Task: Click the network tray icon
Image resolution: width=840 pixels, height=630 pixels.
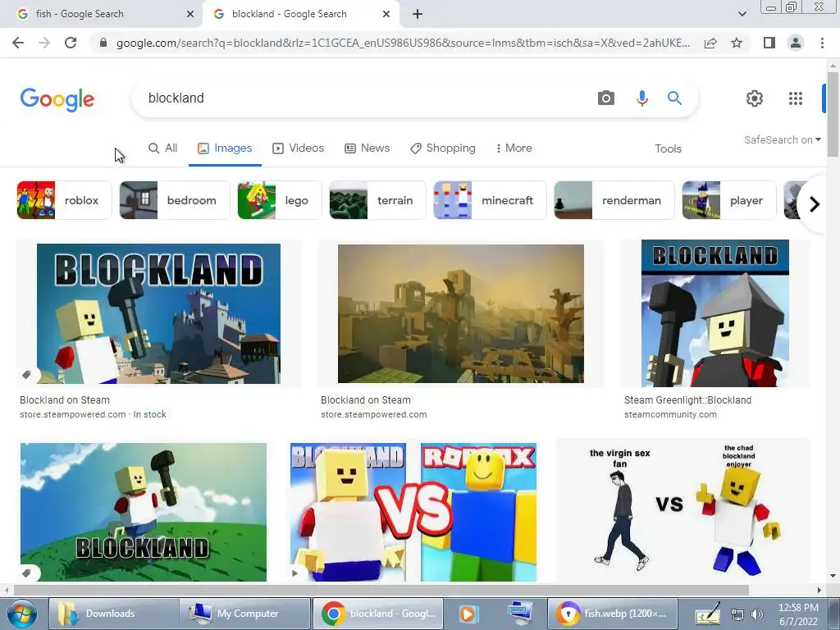Action: tap(737, 614)
